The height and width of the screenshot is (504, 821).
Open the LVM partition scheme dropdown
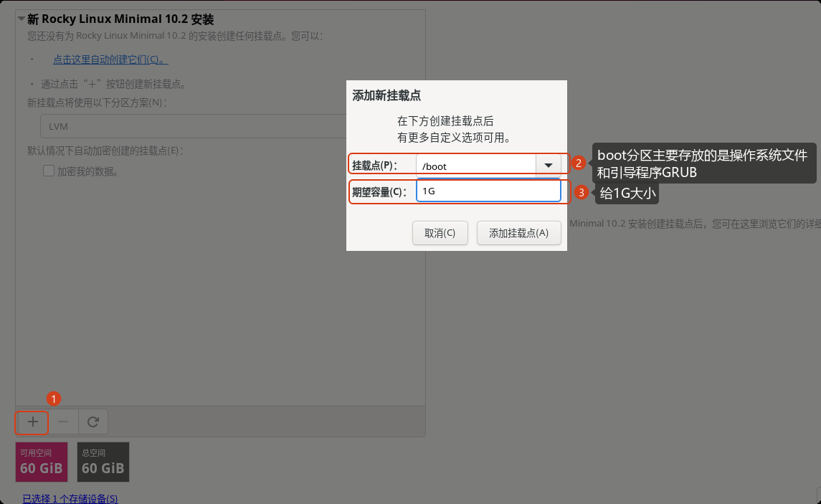pos(194,126)
